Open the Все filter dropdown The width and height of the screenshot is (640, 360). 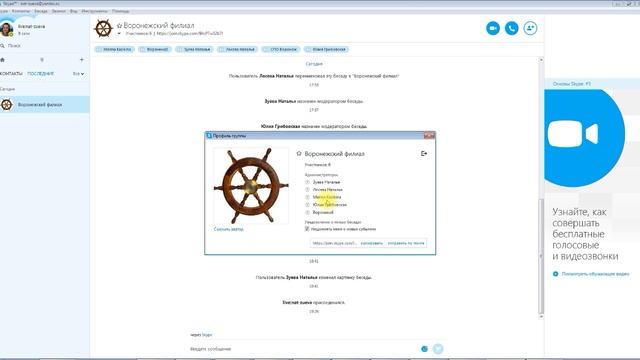(78, 74)
